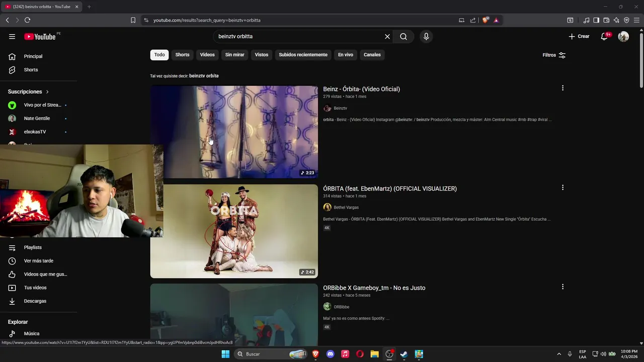644x362 pixels.
Task: Bookmark this page in the browser
Action: (x=133, y=20)
